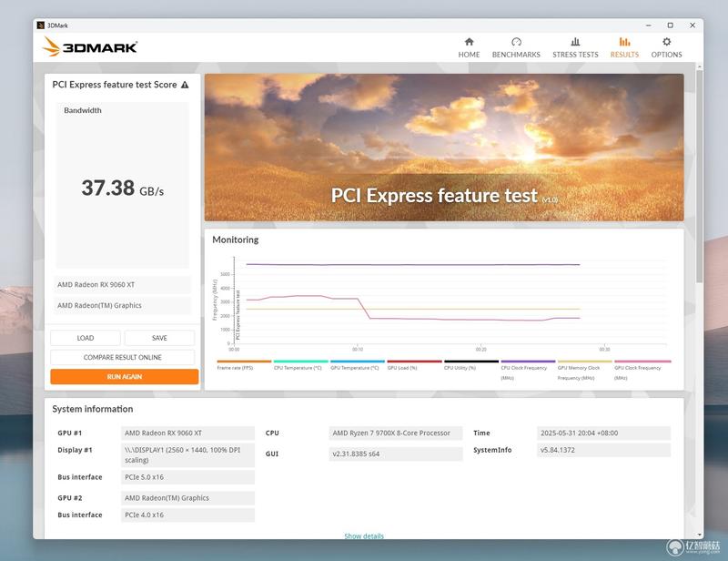Image resolution: width=728 pixels, height=561 pixels.
Task: Toggle the GPU Clock Frequency legend
Action: point(642,370)
